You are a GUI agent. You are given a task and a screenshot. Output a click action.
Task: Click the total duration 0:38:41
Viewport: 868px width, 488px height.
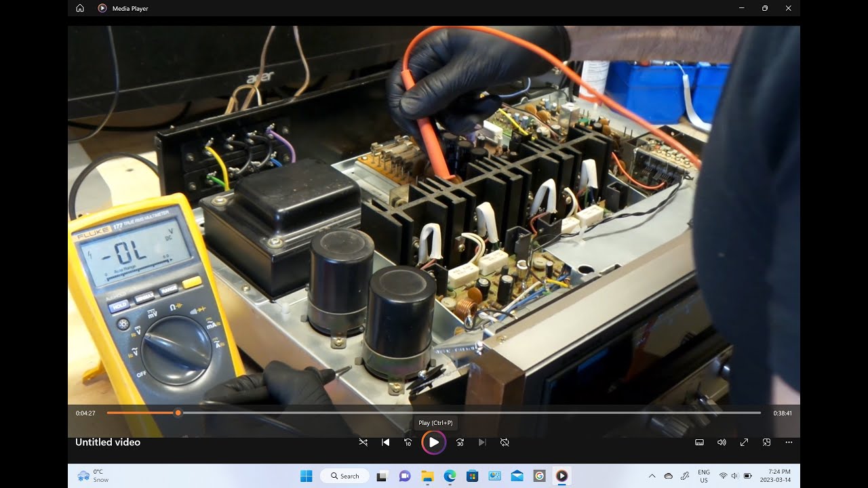(783, 413)
